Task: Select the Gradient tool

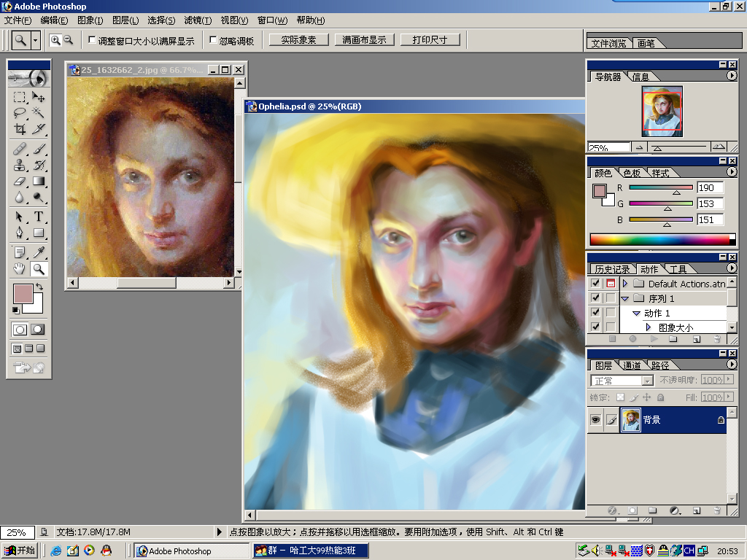Action: pos(39,181)
